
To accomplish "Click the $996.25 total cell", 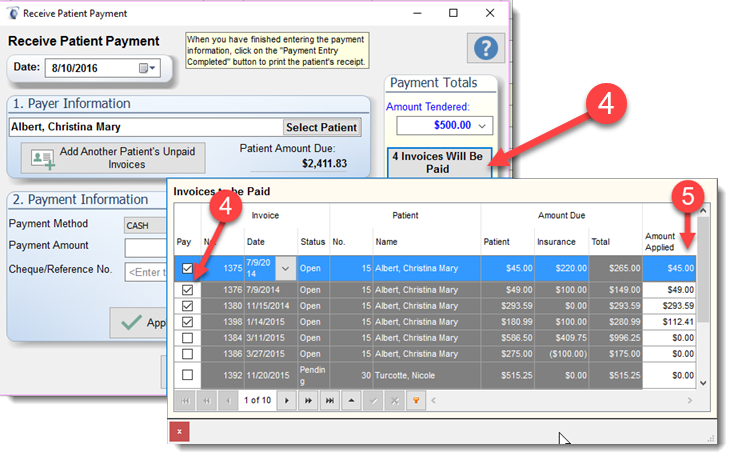I will (616, 337).
